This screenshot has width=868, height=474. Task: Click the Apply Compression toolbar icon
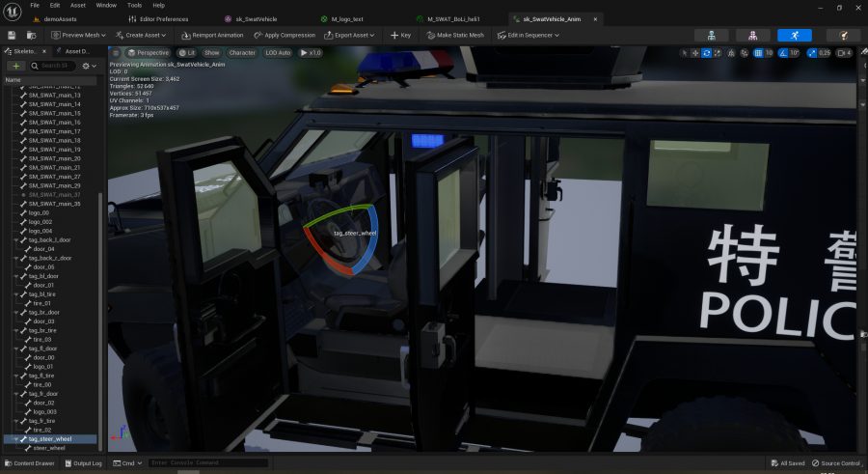(258, 35)
